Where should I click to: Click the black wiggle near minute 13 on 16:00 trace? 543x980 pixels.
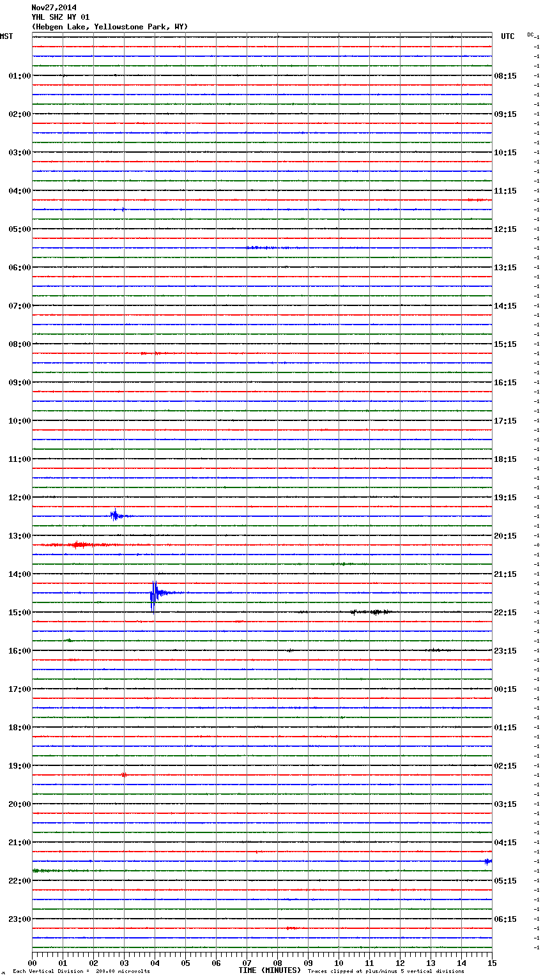(x=437, y=650)
